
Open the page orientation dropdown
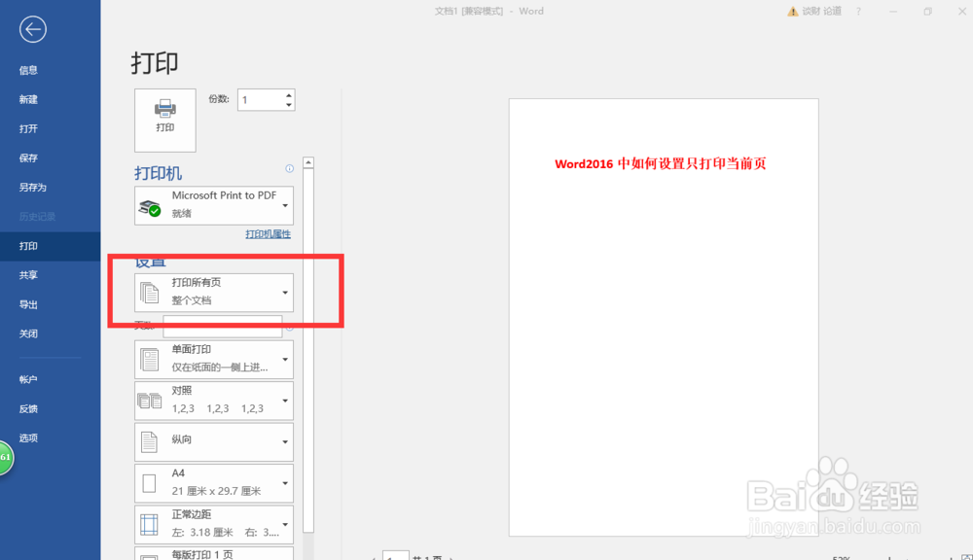coord(285,441)
